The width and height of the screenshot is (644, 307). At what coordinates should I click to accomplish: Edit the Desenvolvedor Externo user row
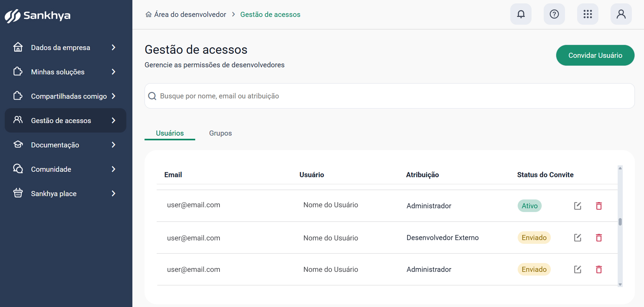[577, 238]
